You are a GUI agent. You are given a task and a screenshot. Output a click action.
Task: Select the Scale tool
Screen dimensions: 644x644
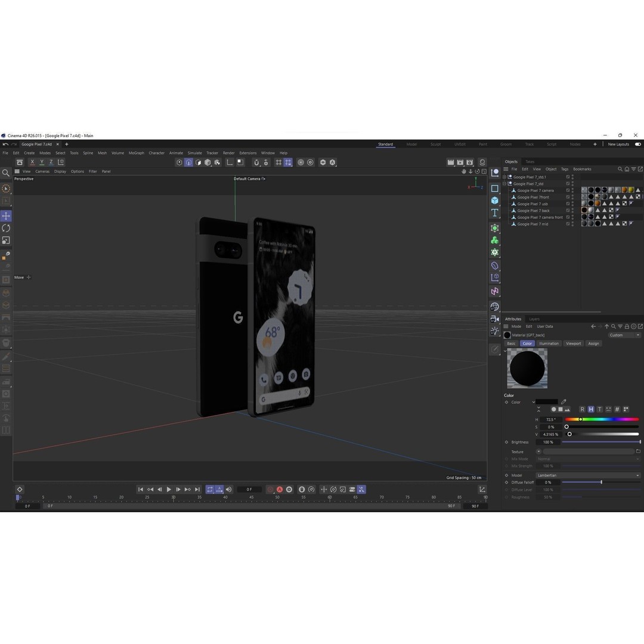point(6,240)
